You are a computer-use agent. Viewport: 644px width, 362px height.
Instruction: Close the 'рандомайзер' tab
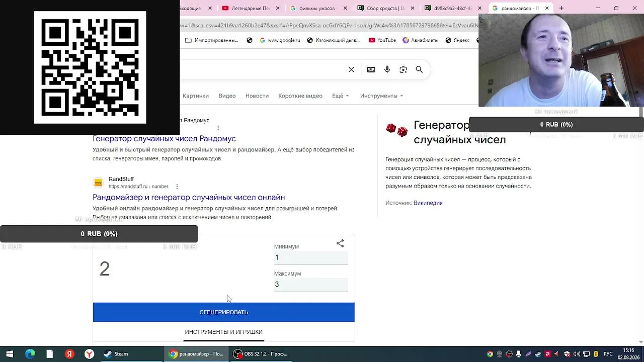[547, 8]
